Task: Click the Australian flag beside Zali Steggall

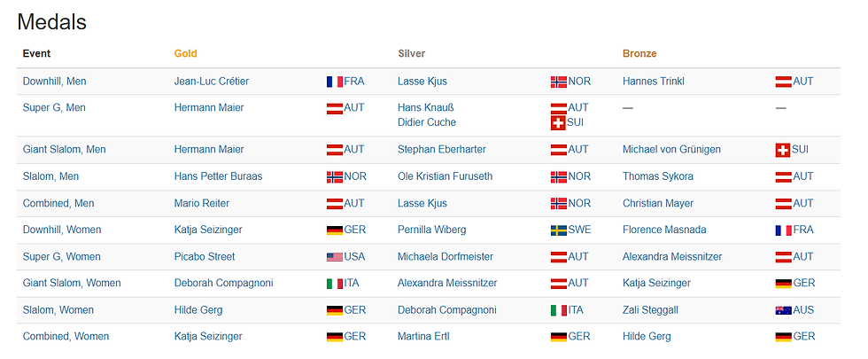Action: (783, 310)
